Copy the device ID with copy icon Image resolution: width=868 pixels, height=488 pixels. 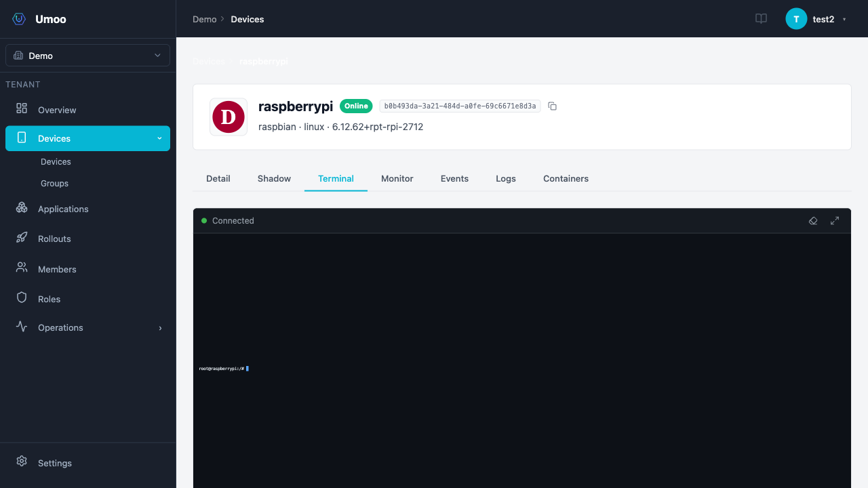click(x=552, y=106)
